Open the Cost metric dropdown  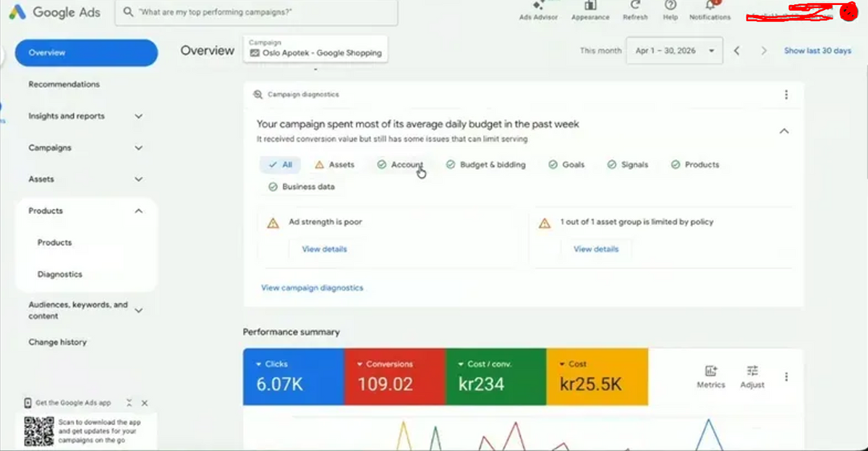573,364
